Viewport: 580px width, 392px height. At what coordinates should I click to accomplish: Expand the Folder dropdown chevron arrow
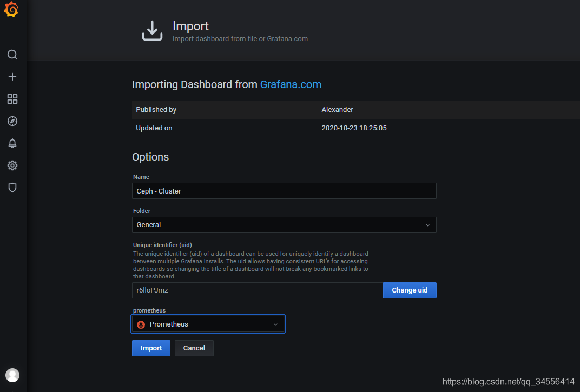tap(427, 225)
